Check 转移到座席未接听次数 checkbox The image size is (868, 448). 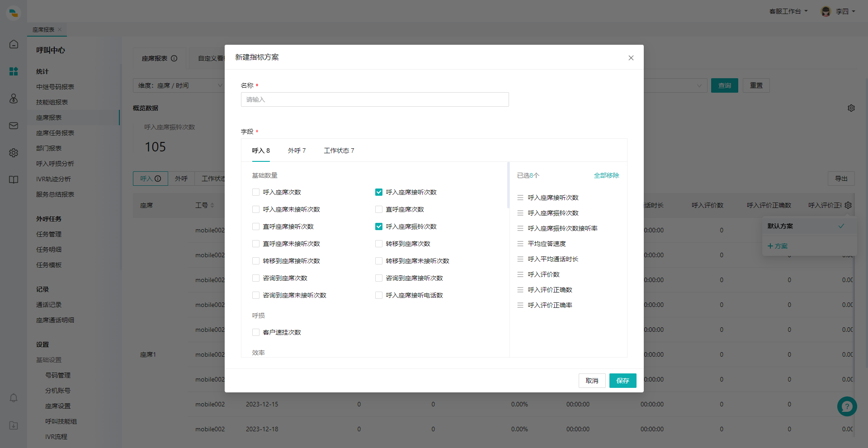pyautogui.click(x=379, y=261)
